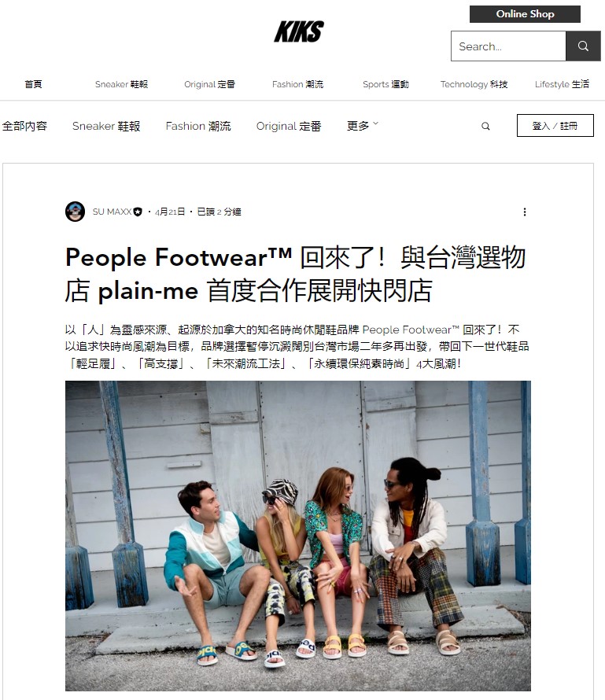Screen dimensions: 605x700
Task: Click the 登入／註冊 login button
Action: [x=555, y=125]
